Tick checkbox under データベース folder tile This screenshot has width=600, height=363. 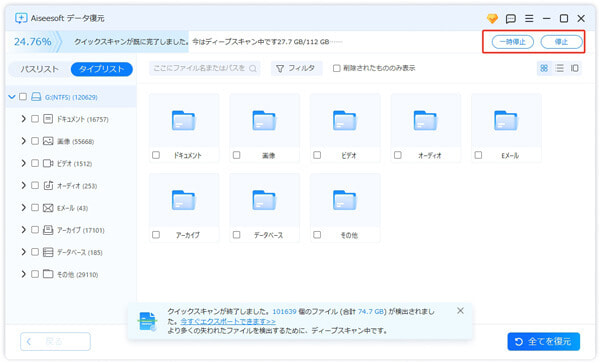236,234
